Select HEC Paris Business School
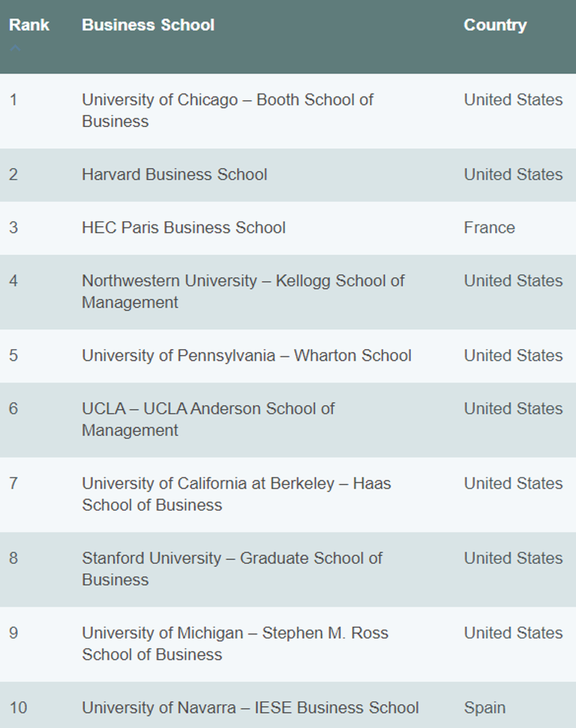The height and width of the screenshot is (728, 576). point(184,228)
